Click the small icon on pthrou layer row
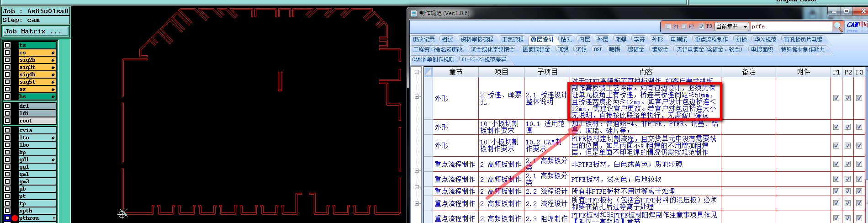 pyautogui.click(x=54, y=218)
